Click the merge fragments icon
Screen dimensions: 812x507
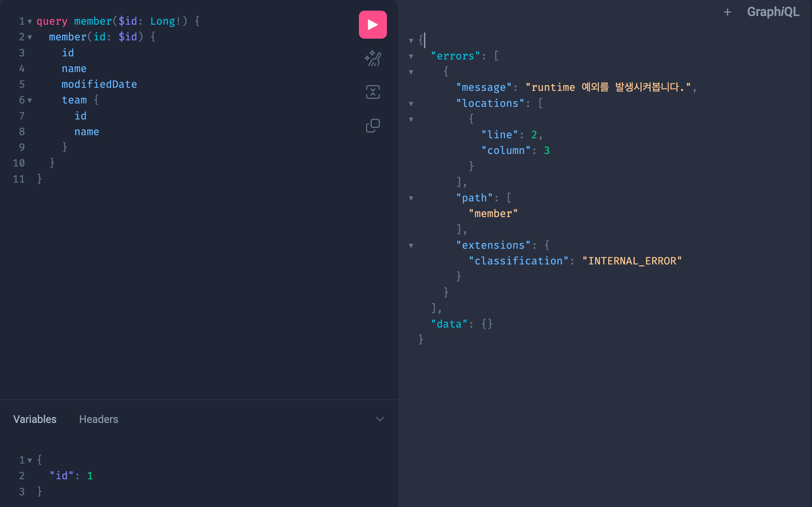click(372, 92)
